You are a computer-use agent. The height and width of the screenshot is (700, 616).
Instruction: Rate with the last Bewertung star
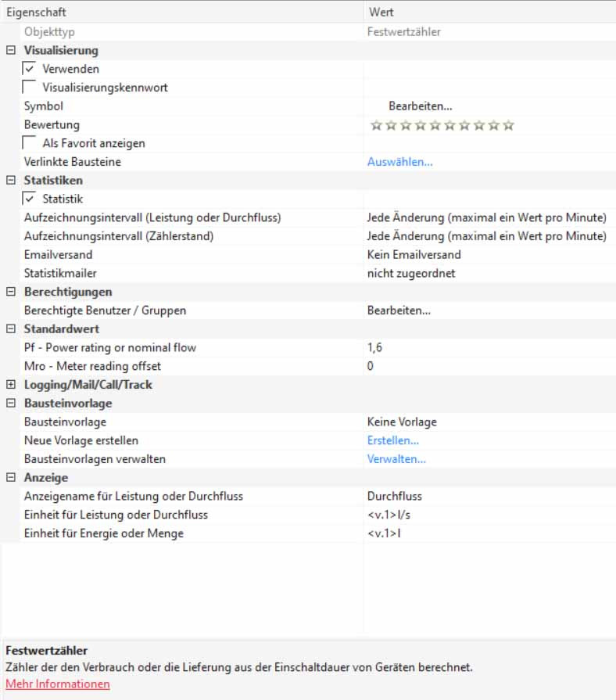click(509, 125)
